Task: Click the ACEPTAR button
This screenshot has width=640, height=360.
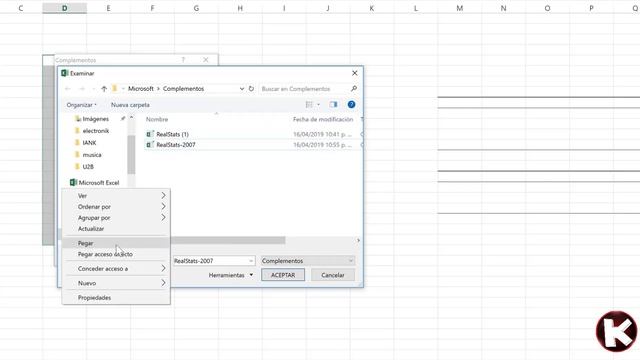Action: click(x=283, y=275)
